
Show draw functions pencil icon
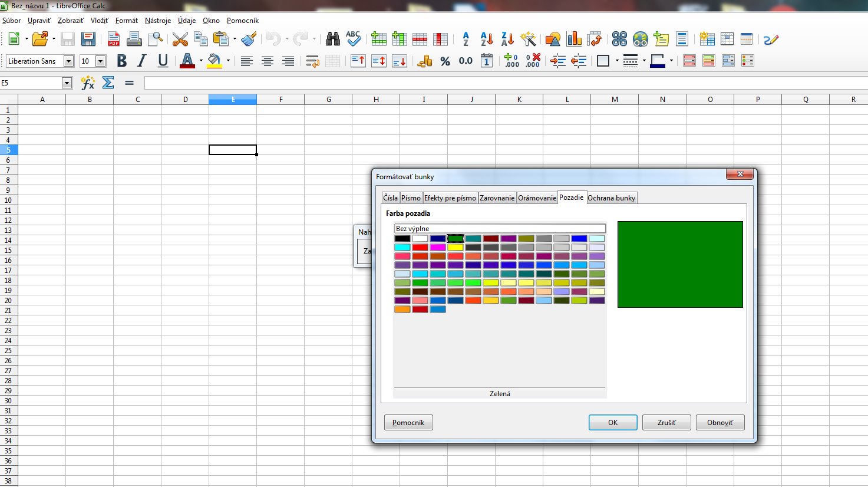pyautogui.click(x=771, y=40)
